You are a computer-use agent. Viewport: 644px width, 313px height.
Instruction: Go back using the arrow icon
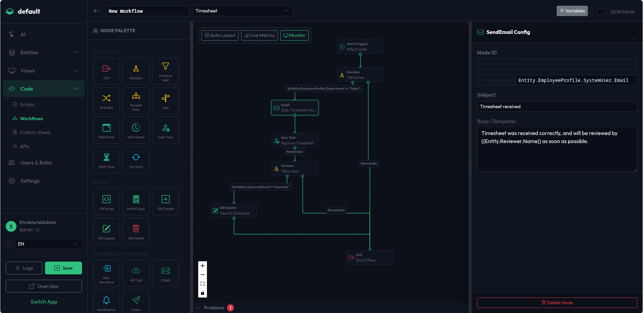(97, 11)
